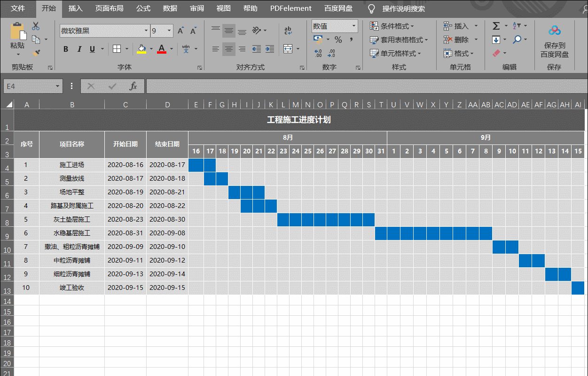Open the font name 微软雅黑 dropdown
588x376 pixels.
coord(146,31)
